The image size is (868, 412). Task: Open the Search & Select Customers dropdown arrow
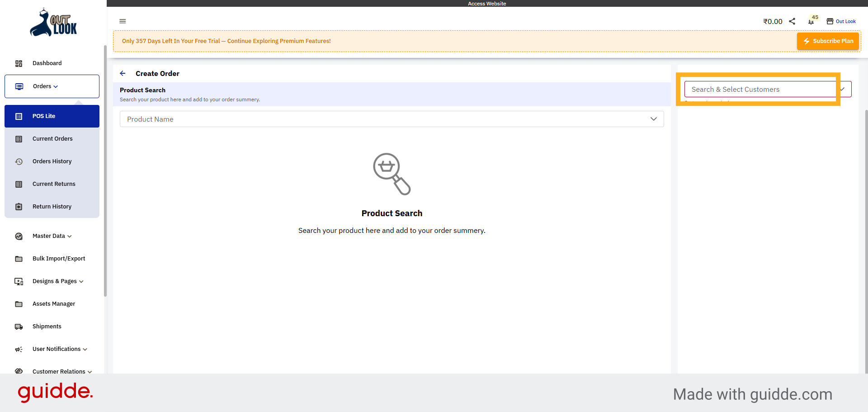pyautogui.click(x=843, y=89)
